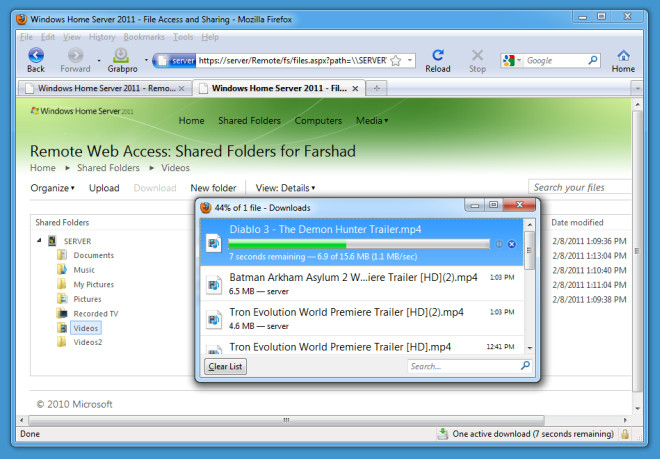Open the Grabpro dropdown arrow
This screenshot has height=459, width=660.
pos(146,60)
